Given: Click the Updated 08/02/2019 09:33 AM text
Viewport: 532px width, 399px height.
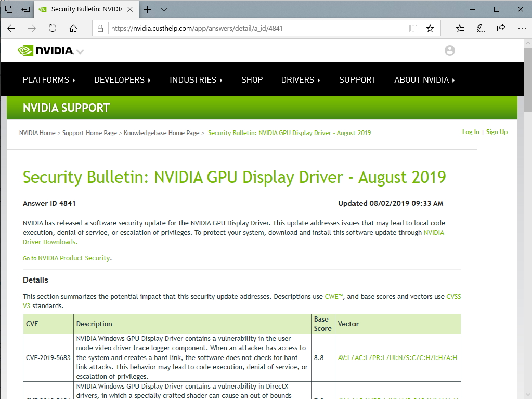Looking at the screenshot, I should click(391, 203).
